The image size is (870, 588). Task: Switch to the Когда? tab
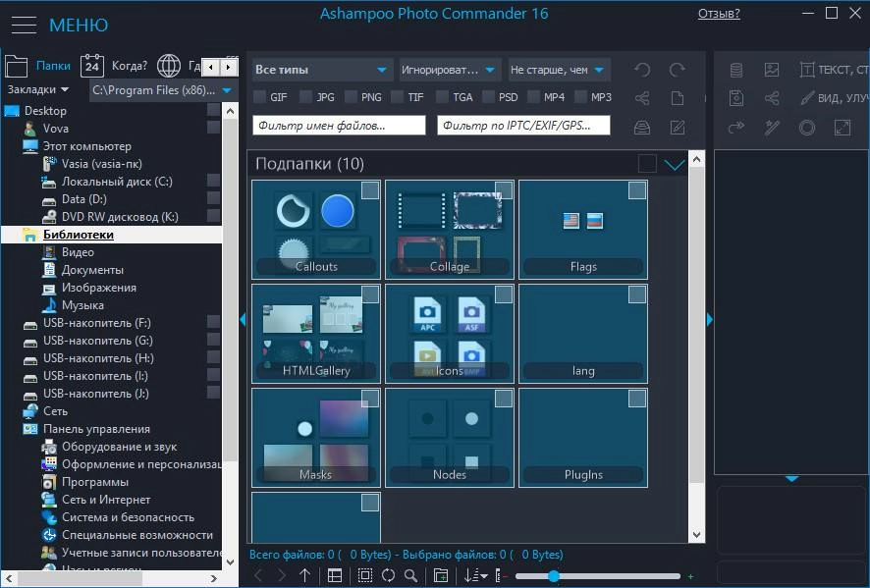pos(114,66)
